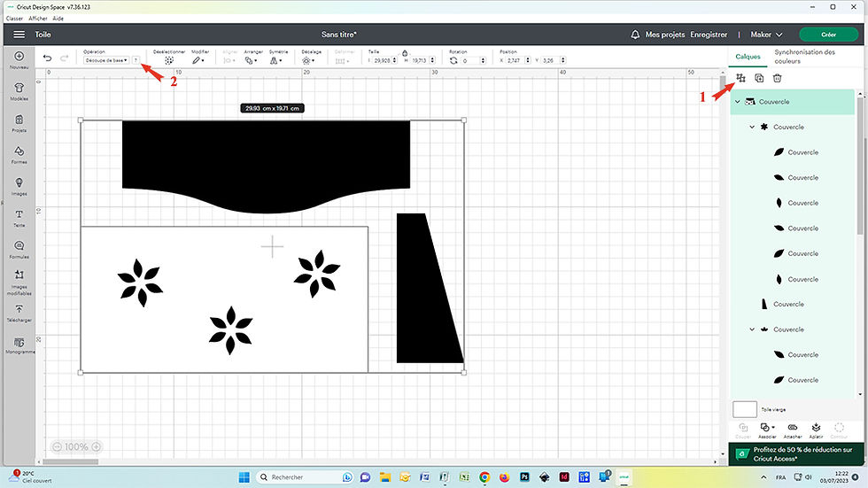
Task: Delete the selected layer with trash icon
Action: pyautogui.click(x=778, y=78)
